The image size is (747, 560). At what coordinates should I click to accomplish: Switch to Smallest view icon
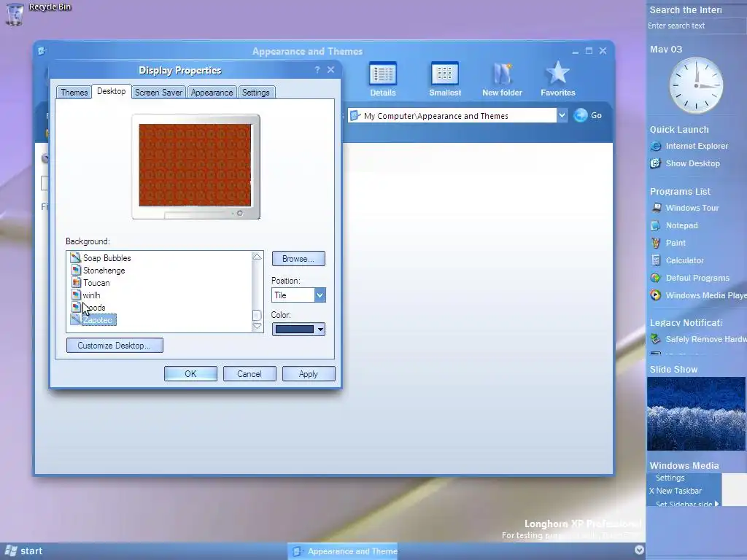[x=444, y=79]
